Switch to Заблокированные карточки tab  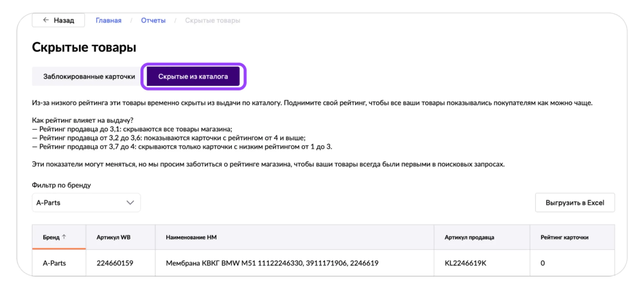tap(89, 77)
